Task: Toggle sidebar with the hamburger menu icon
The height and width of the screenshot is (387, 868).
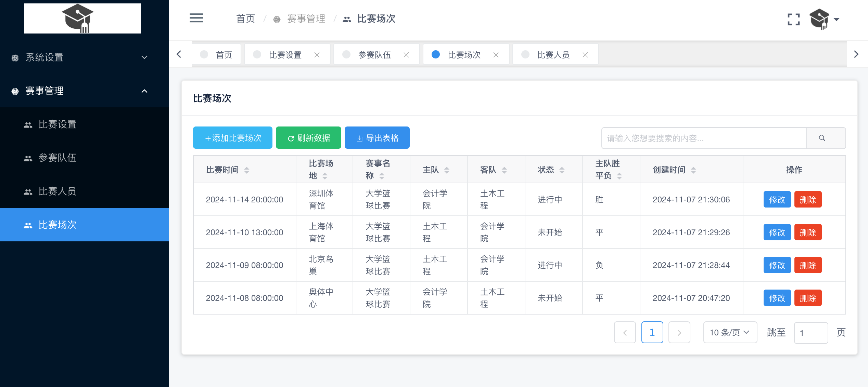Action: (196, 18)
